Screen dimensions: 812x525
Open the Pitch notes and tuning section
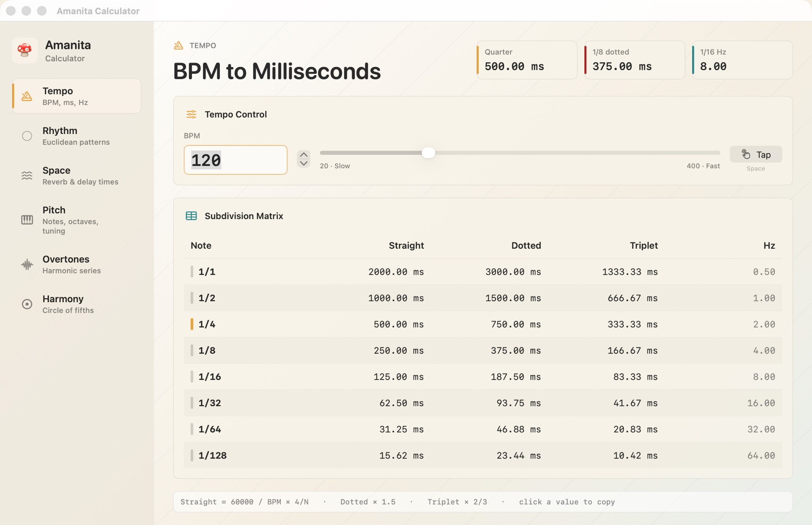point(77,220)
